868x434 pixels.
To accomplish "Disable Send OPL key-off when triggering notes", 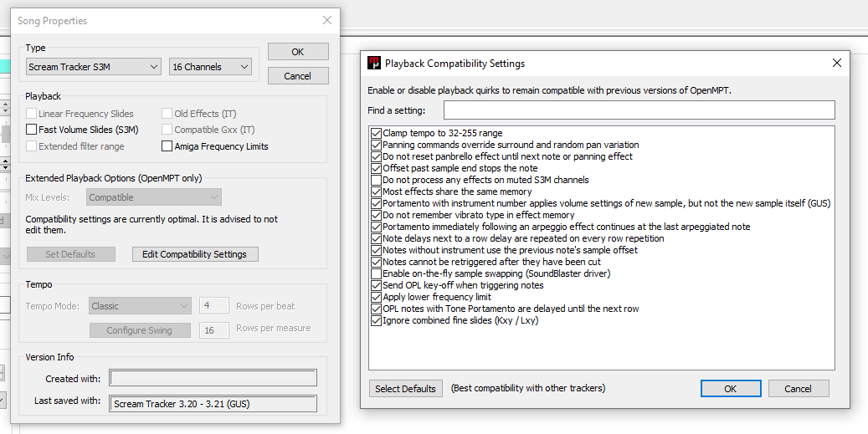I will coord(376,285).
